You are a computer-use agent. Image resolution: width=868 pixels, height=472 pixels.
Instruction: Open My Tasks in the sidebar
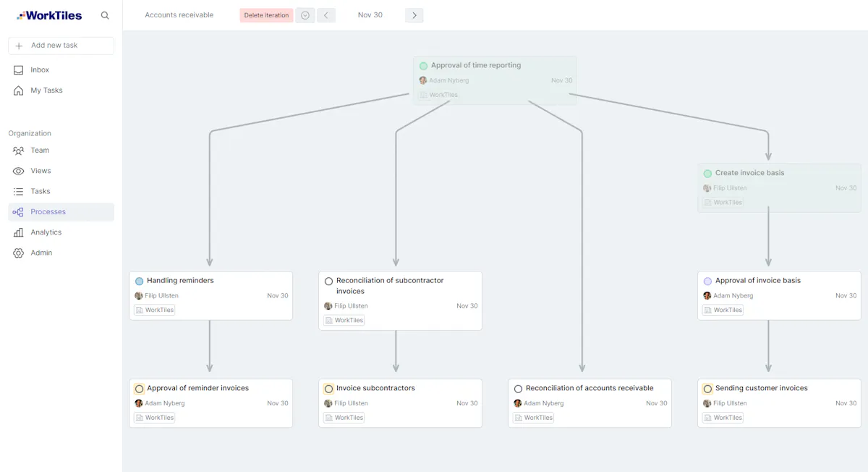[61, 90]
